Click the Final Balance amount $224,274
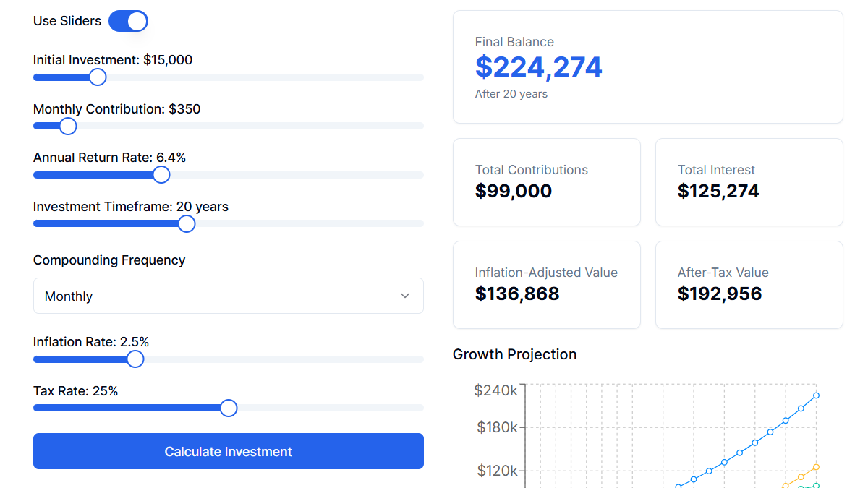This screenshot has width=868, height=488. (x=538, y=67)
